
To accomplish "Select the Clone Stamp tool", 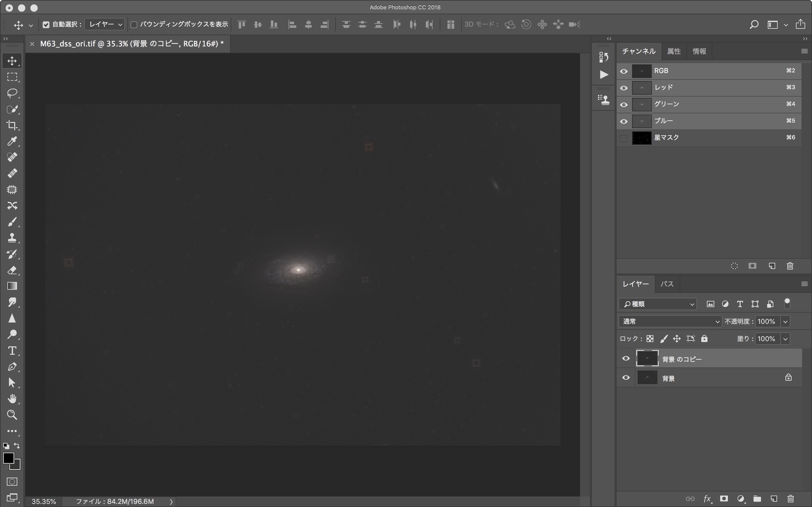I will coord(12,238).
